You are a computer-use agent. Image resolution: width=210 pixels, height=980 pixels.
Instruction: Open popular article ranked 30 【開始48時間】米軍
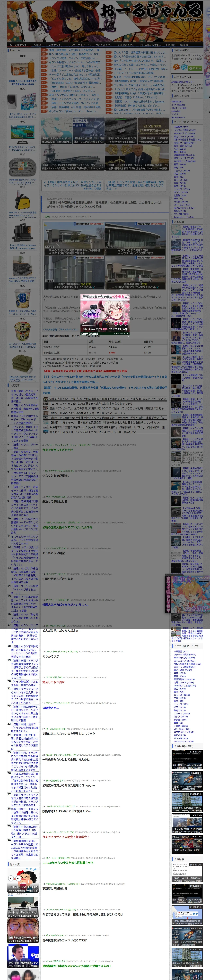25,849
